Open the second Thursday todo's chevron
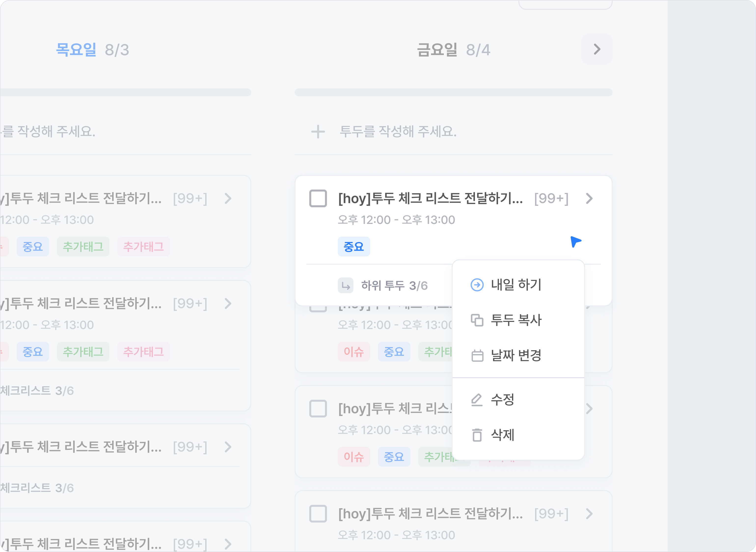The height and width of the screenshot is (552, 756). (228, 304)
